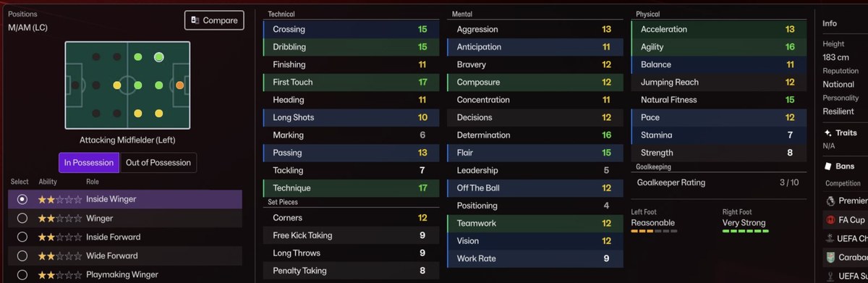Viewport: 868px width, 283px height.
Task: Click the Bans document icon
Action: (x=827, y=166)
